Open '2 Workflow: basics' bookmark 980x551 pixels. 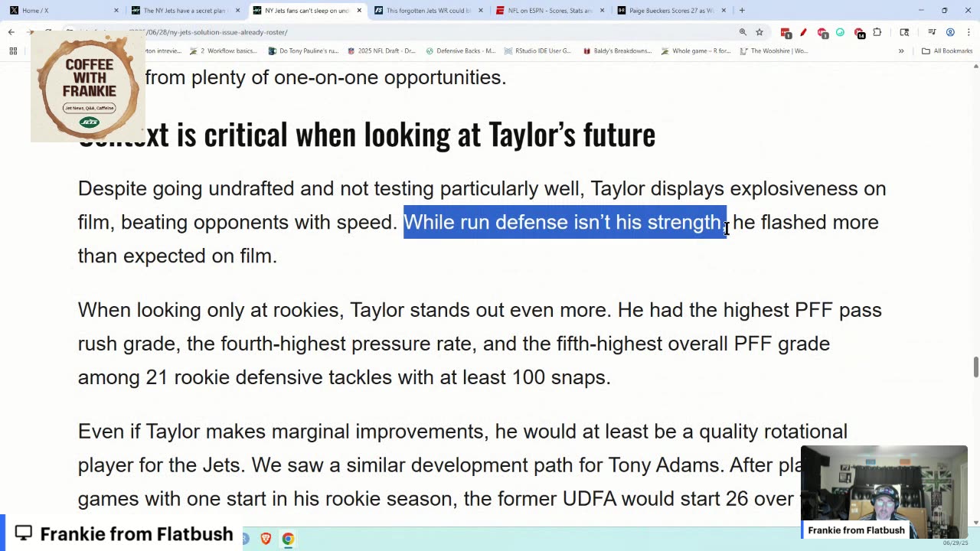(x=224, y=51)
